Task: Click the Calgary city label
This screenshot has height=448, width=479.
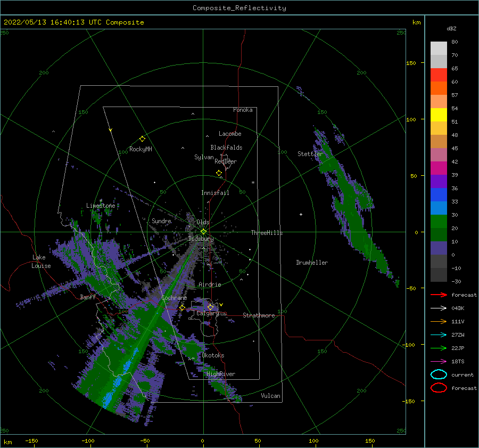Action: [208, 313]
